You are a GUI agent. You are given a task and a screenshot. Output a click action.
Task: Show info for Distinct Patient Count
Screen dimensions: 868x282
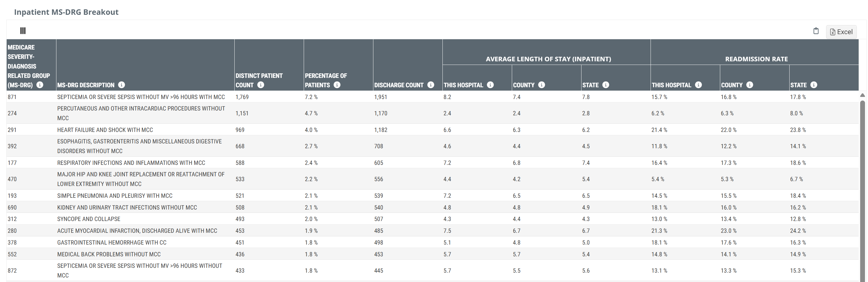261,85
